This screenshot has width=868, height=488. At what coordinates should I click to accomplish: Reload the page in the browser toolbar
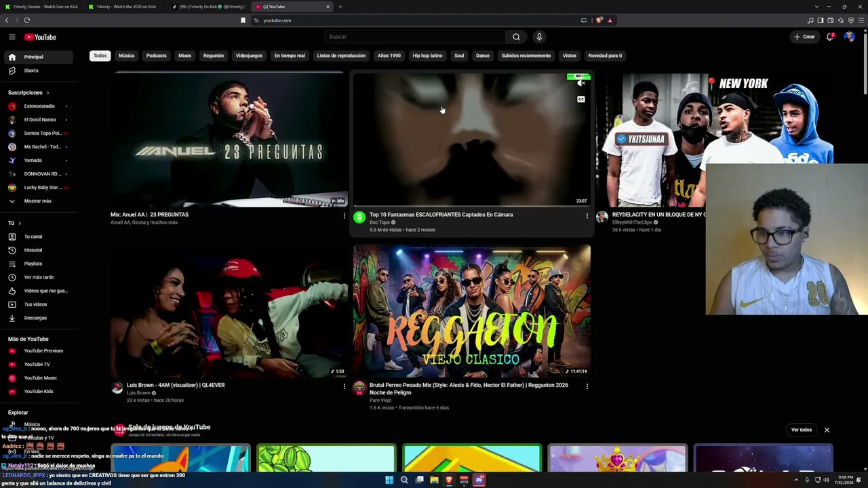pyautogui.click(x=27, y=20)
